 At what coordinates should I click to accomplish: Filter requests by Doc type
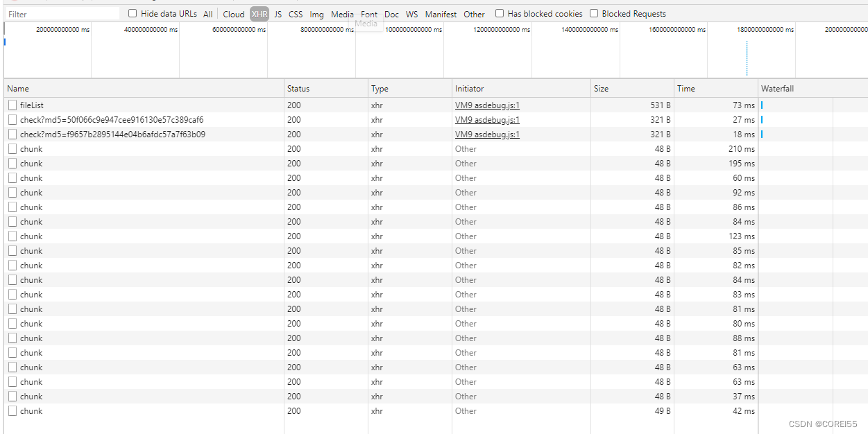click(x=391, y=14)
